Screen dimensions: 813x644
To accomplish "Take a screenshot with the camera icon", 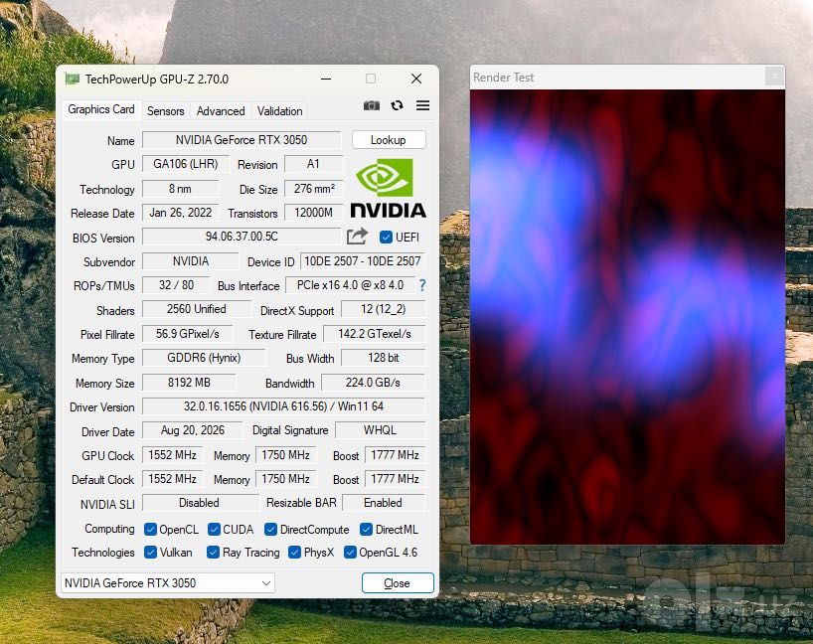I will pyautogui.click(x=372, y=105).
